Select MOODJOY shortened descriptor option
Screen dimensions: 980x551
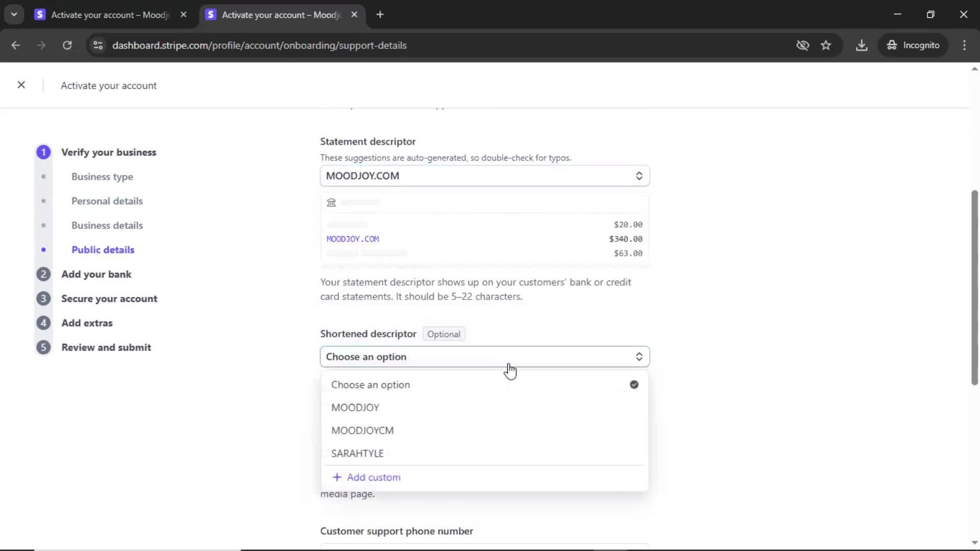(x=355, y=408)
